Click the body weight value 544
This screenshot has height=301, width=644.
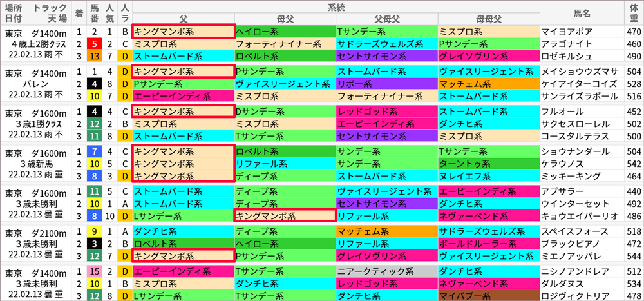coord(634,256)
